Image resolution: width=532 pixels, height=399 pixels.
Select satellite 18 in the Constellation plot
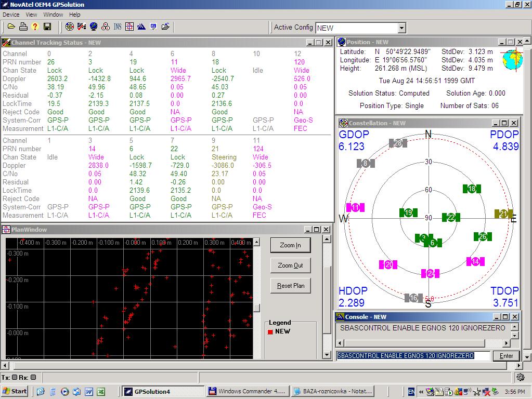pos(472,189)
